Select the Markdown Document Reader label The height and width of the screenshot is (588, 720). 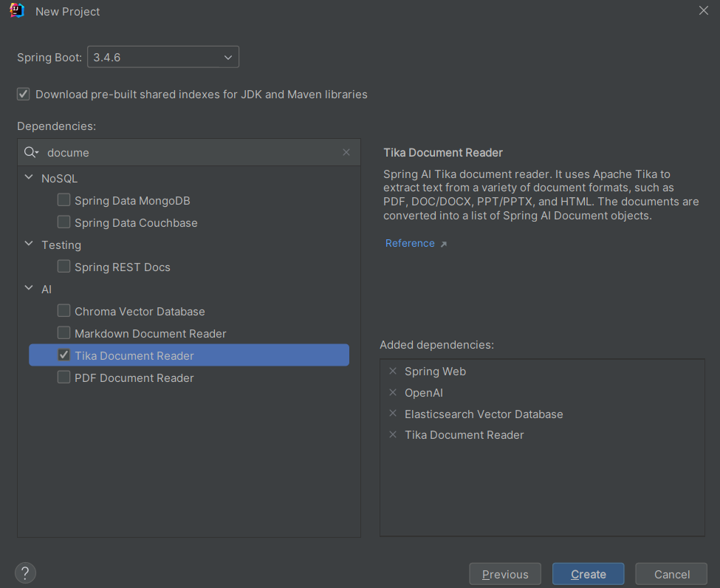click(x=150, y=333)
